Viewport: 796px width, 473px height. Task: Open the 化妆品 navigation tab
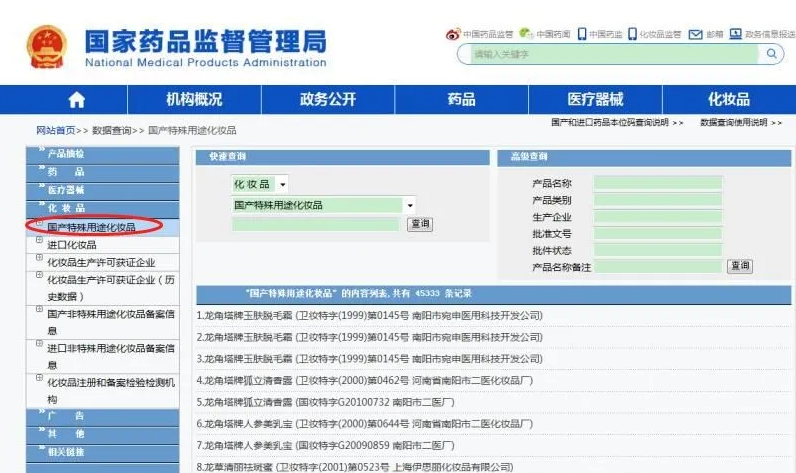tap(729, 99)
